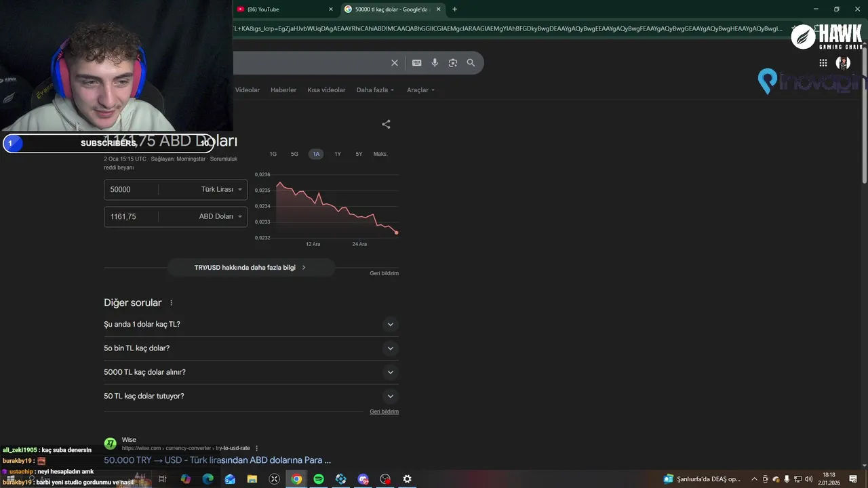The height and width of the screenshot is (488, 868).
Task: Click the latest point on TRY/USD chart
Action: [x=397, y=232]
